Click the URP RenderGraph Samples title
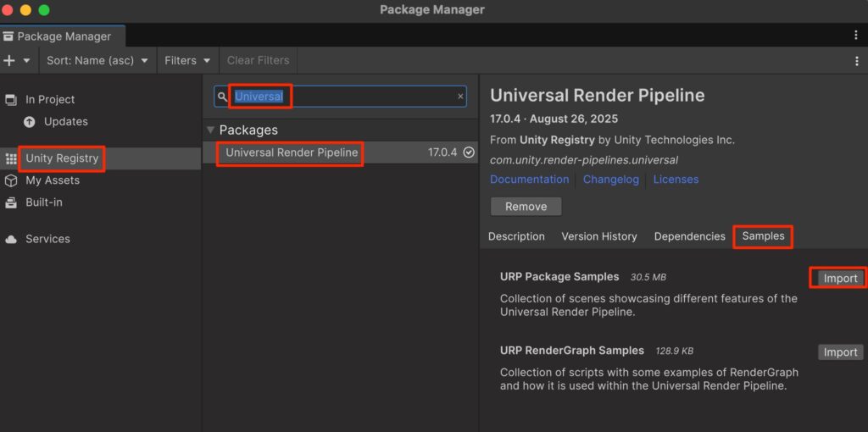The width and height of the screenshot is (868, 432). pos(572,351)
